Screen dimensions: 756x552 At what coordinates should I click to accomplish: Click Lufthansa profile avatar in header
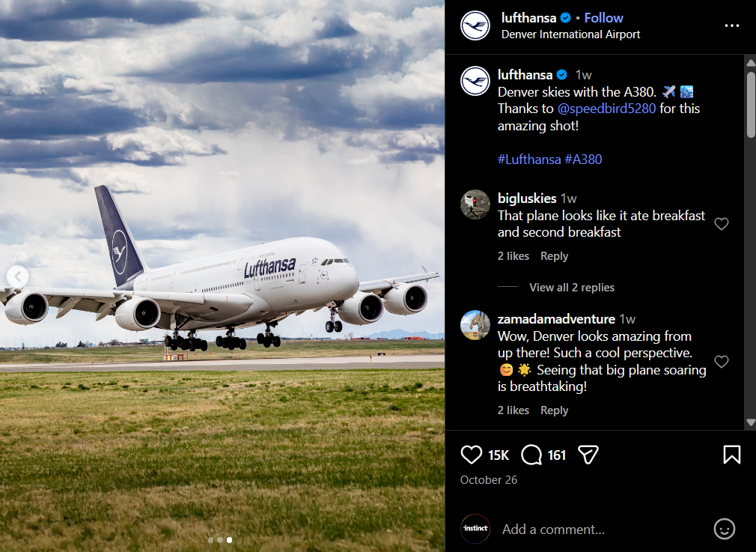(x=475, y=25)
